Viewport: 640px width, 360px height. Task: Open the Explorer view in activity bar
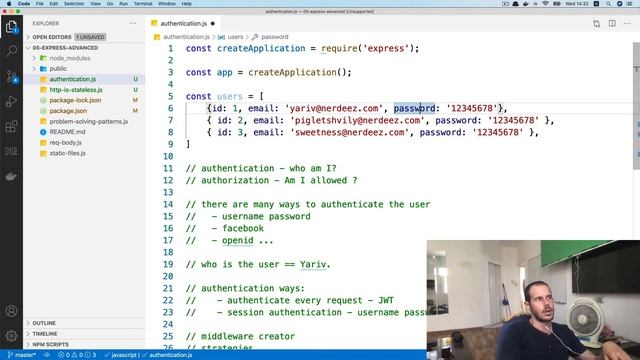point(11,27)
